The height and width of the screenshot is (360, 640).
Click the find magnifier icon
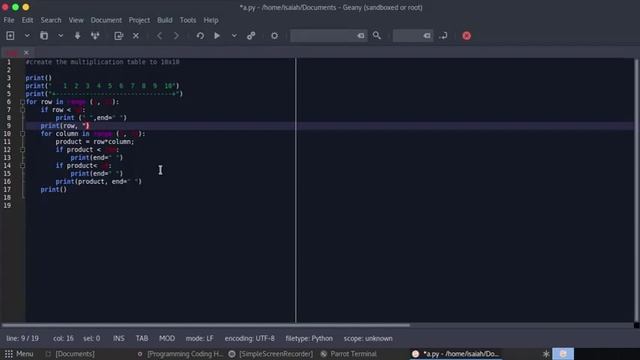[377, 36]
